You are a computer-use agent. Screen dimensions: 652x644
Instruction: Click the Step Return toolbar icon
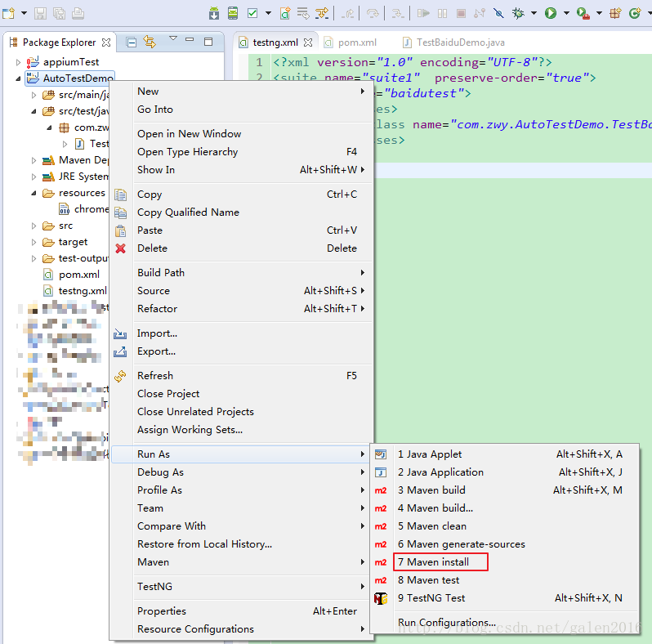347,14
